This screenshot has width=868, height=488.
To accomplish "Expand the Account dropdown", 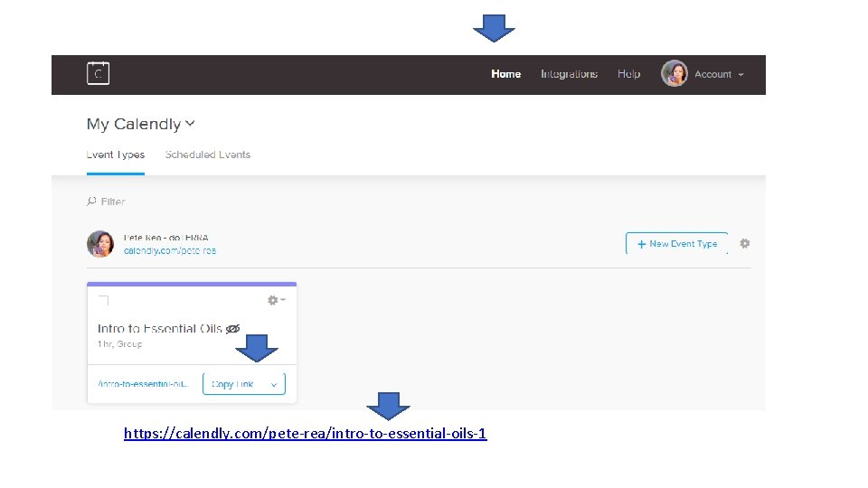I will click(x=719, y=74).
